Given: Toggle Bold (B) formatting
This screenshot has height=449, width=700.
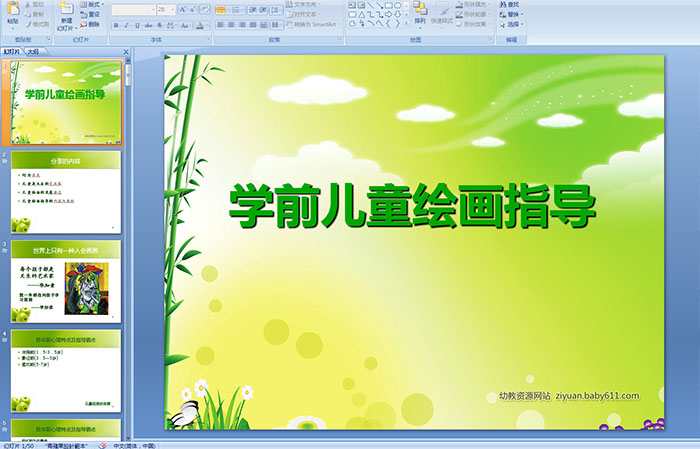Looking at the screenshot, I should [x=116, y=25].
